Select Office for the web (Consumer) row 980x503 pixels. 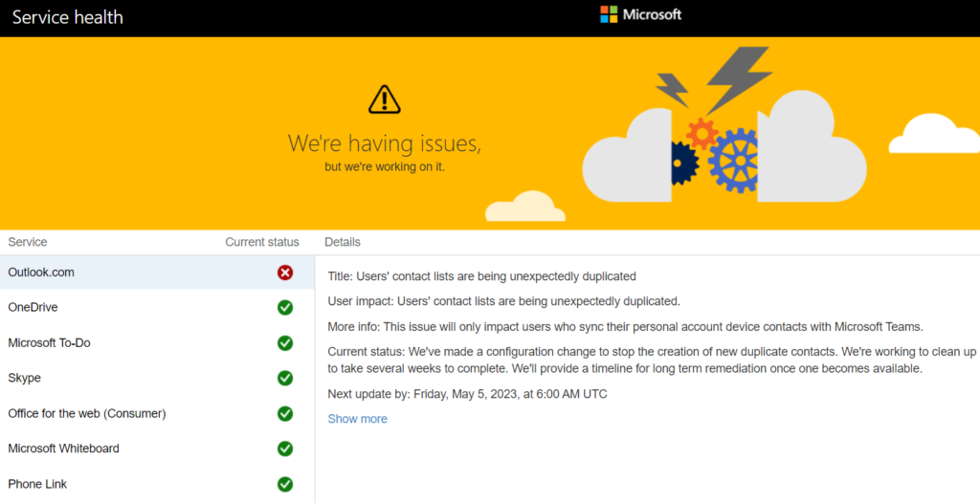coord(157,414)
